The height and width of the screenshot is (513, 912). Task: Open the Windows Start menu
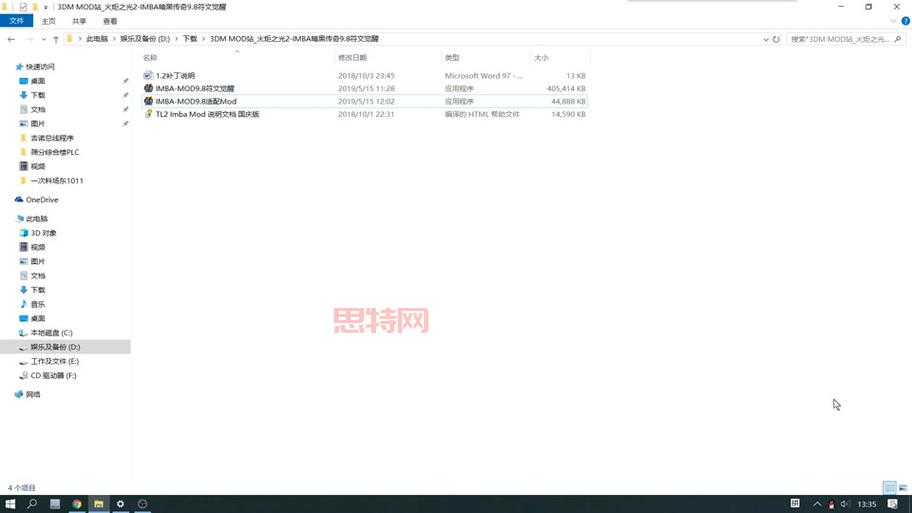(10, 504)
